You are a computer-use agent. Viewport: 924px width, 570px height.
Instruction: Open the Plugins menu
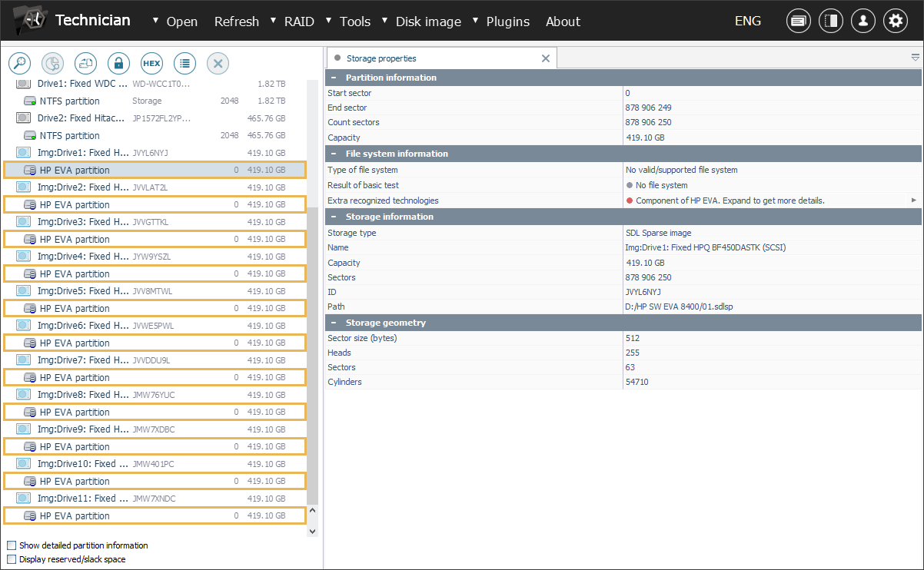(x=508, y=22)
